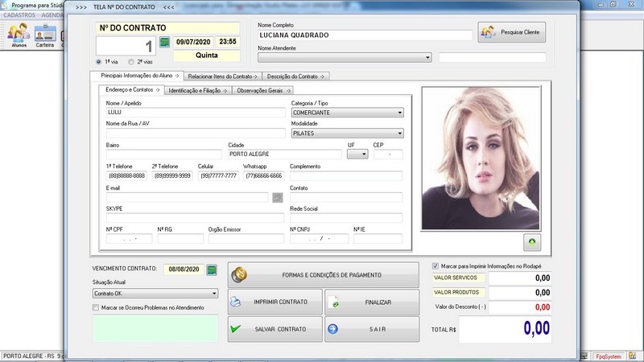
Task: Click the send-email icon beside E-mail field
Action: (x=278, y=197)
